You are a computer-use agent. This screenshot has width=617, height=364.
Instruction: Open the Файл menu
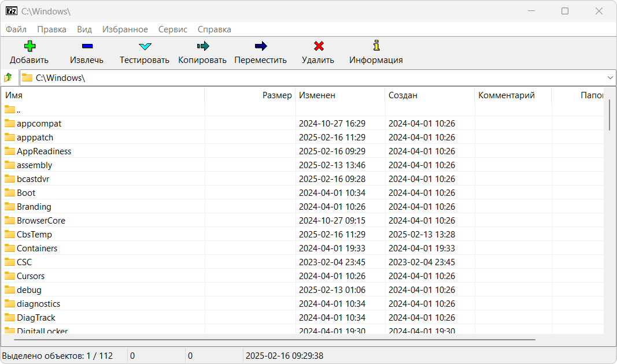pyautogui.click(x=16, y=29)
